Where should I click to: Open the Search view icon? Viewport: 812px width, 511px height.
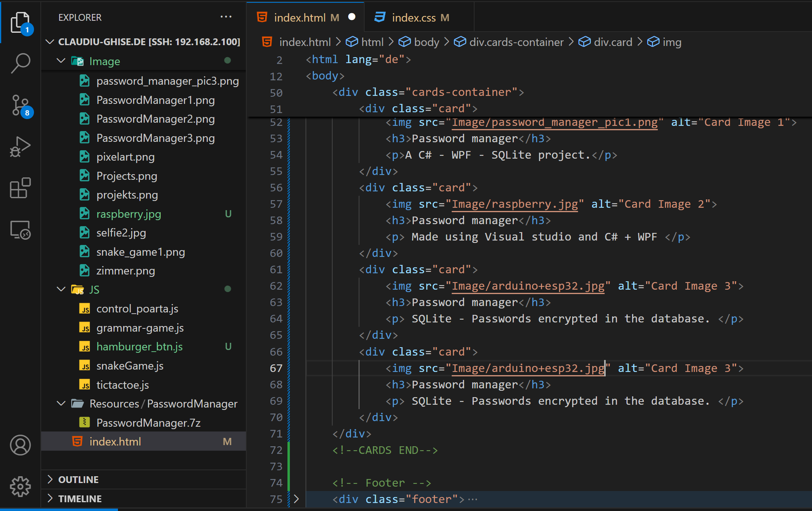coord(20,63)
